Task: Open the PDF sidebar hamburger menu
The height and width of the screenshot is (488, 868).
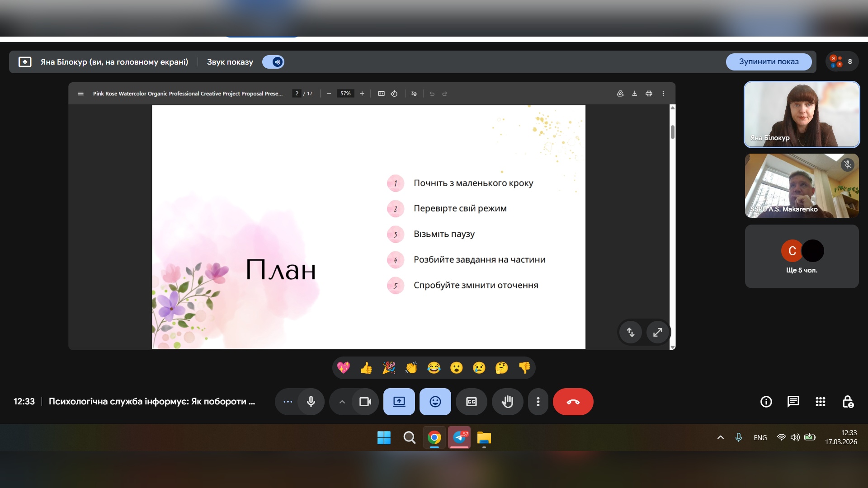Action: 80,94
